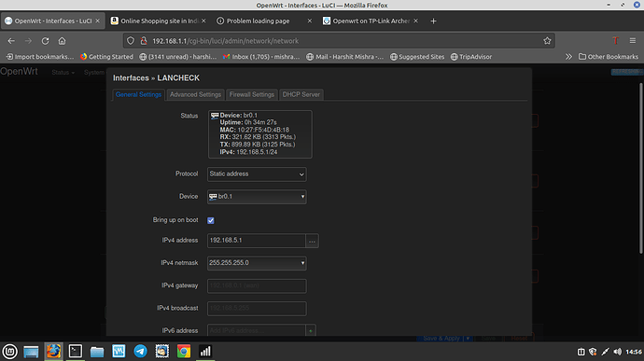Click the Save & Apply button
This screenshot has height=361, width=644.
click(441, 338)
